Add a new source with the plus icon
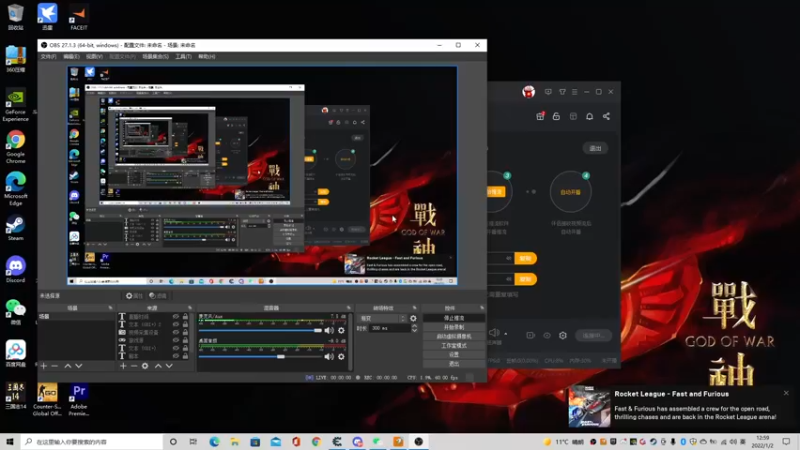The width and height of the screenshot is (800, 450). [x=122, y=366]
